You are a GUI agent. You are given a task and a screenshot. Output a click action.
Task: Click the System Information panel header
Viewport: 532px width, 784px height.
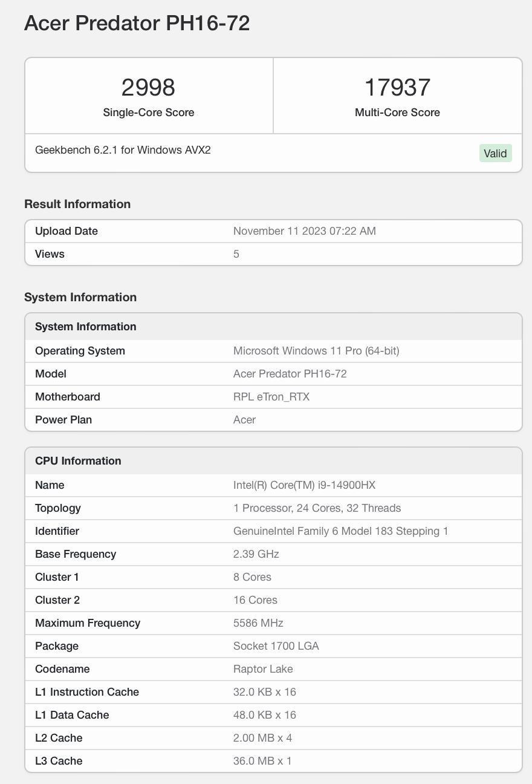coord(85,326)
